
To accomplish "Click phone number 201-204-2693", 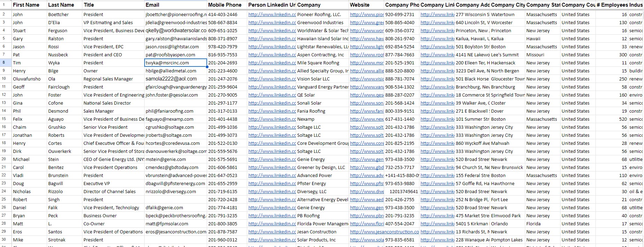I will [x=227, y=63].
